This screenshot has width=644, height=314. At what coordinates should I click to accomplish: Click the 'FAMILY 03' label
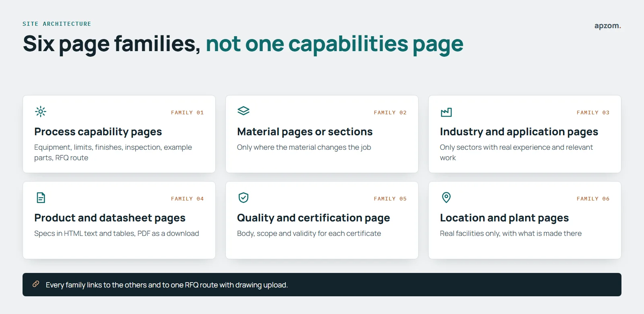[x=593, y=113]
